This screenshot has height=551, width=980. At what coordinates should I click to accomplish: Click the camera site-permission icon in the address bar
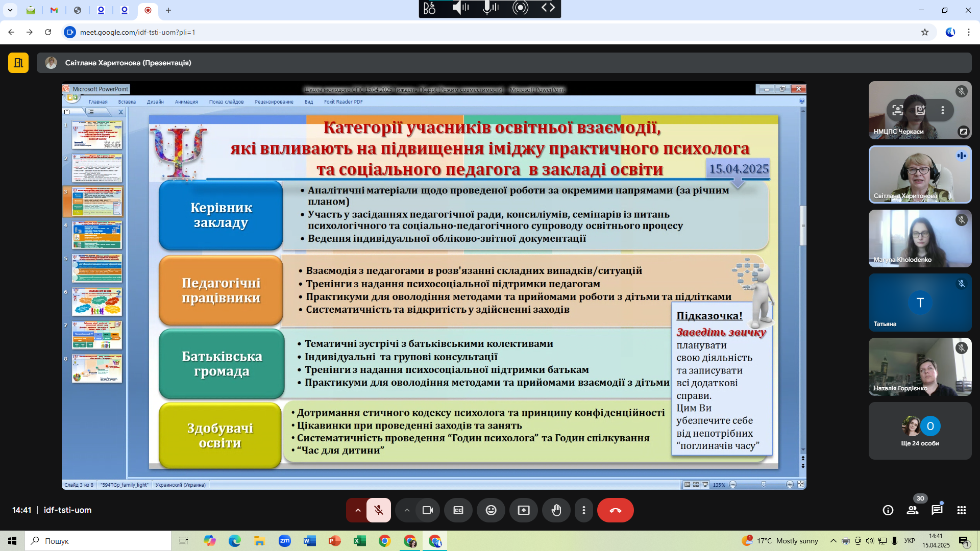tap(70, 32)
